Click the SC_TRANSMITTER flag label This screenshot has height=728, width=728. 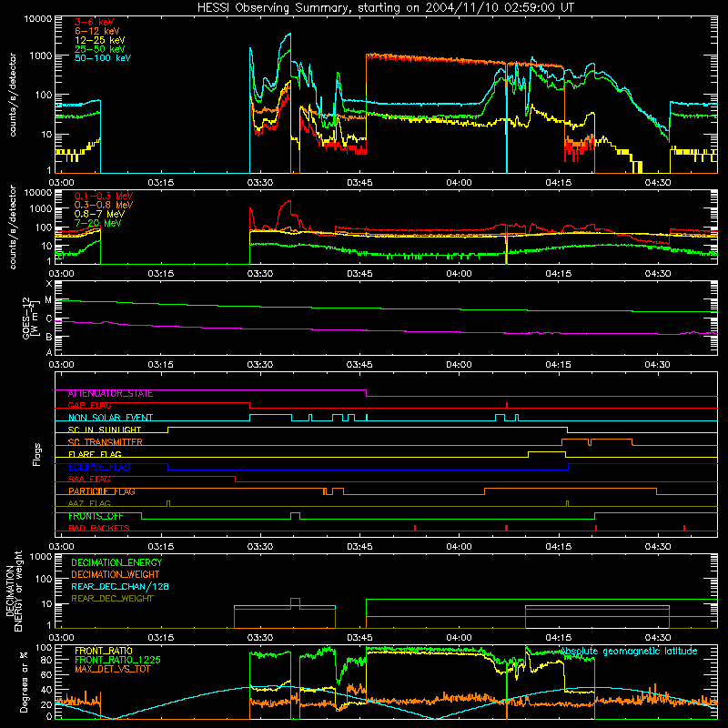click(106, 442)
